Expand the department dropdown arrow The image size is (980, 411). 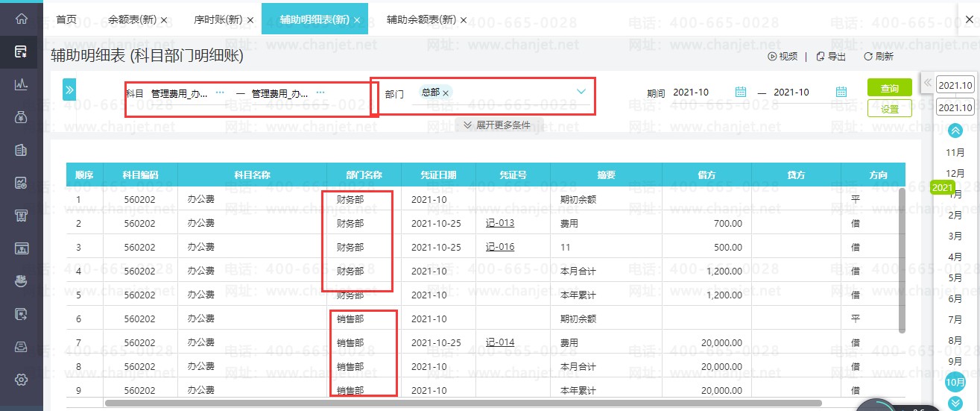coord(581,92)
